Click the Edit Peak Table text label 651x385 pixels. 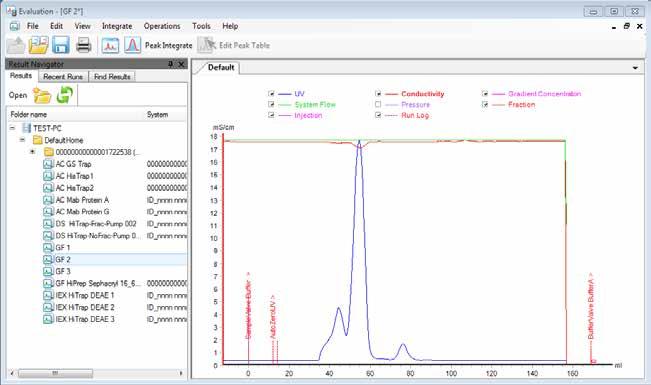[245, 46]
